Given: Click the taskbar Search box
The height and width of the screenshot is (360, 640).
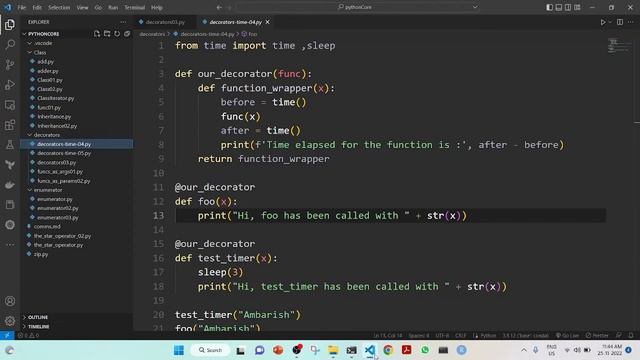Looking at the screenshot, I should 210,350.
